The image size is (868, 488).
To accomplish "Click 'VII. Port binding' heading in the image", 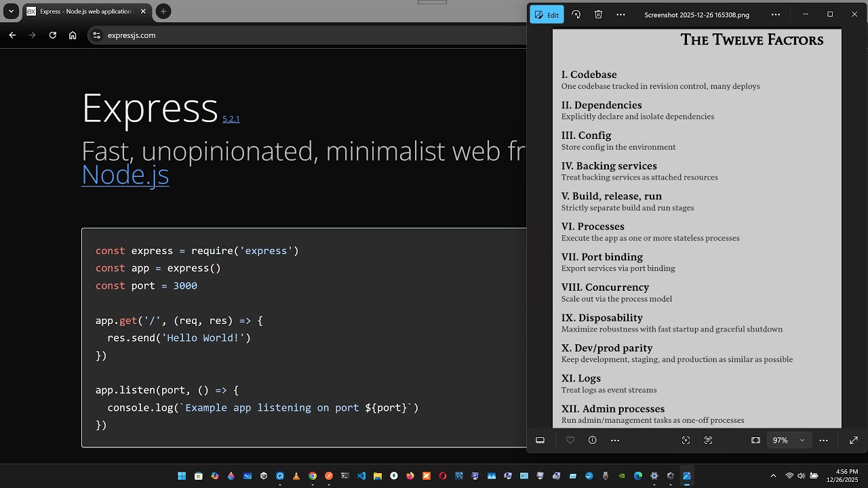I will coord(602,257).
